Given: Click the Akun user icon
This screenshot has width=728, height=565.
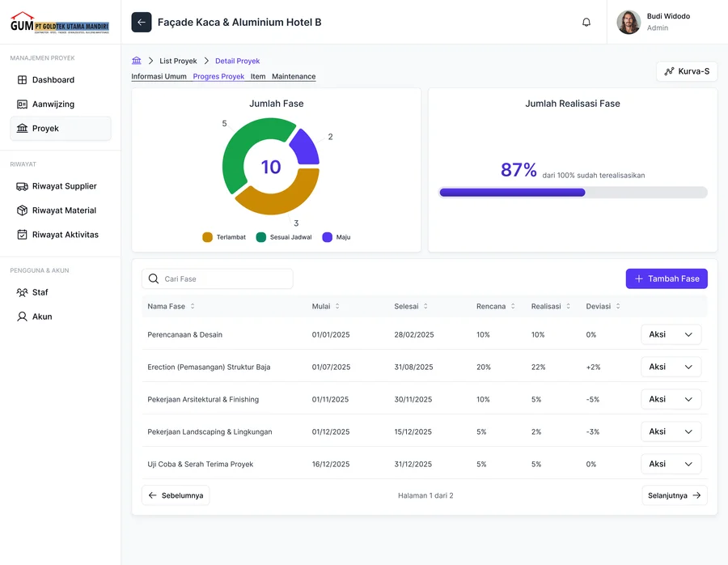Looking at the screenshot, I should 22,316.
